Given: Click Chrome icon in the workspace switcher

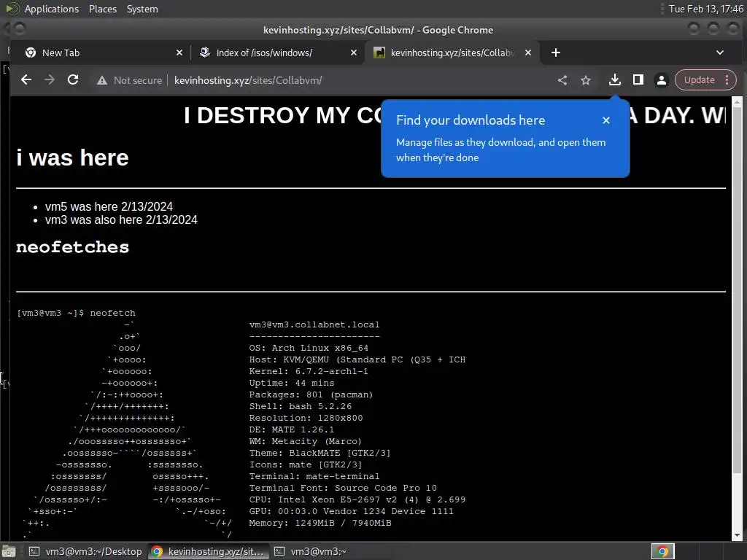Looking at the screenshot, I should point(662,551).
